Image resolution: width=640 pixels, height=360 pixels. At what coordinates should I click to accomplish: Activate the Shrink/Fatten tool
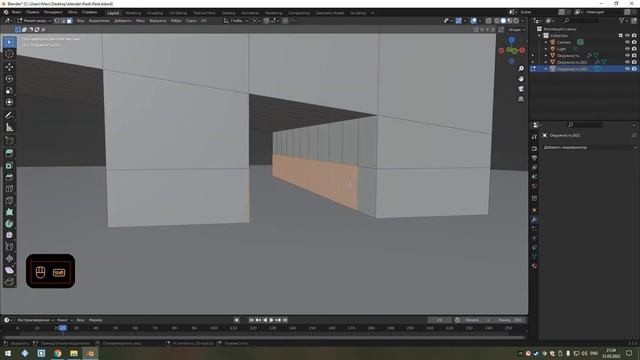pos(9,258)
